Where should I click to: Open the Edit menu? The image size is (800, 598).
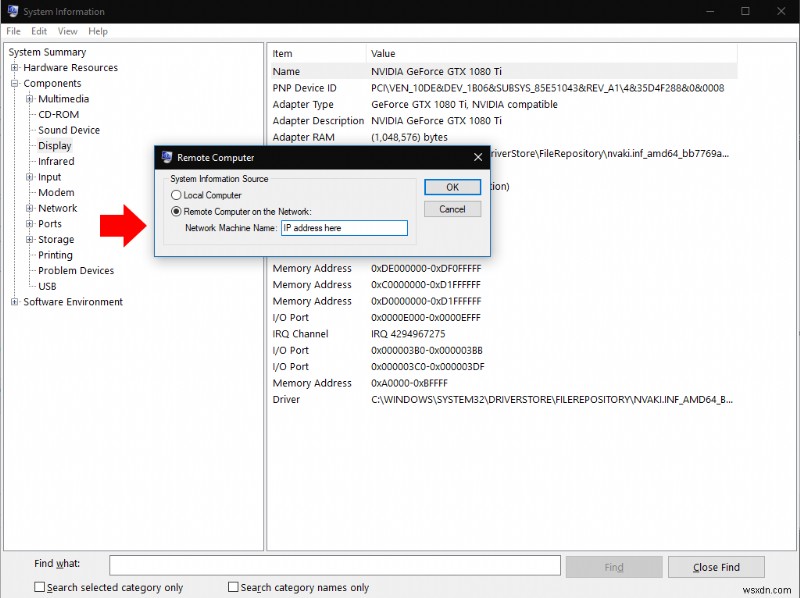tap(38, 31)
